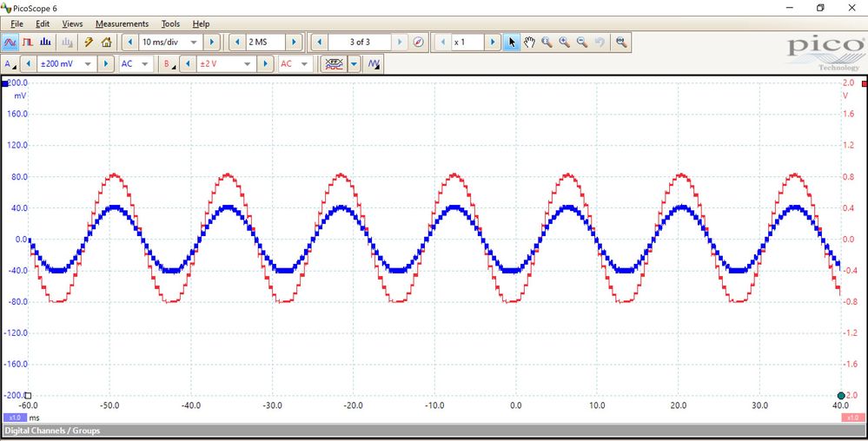Open Channel B options button
This screenshot has width=868, height=441.
click(x=168, y=64)
